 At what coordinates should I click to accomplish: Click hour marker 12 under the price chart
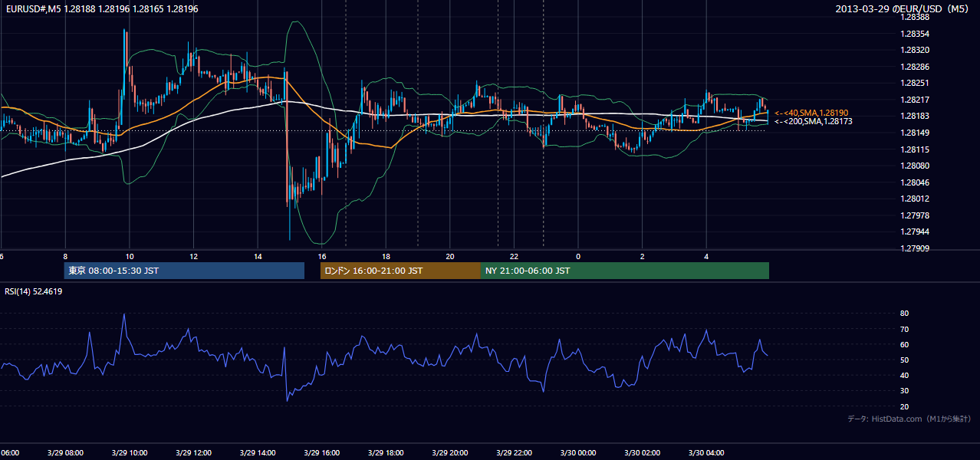193,257
